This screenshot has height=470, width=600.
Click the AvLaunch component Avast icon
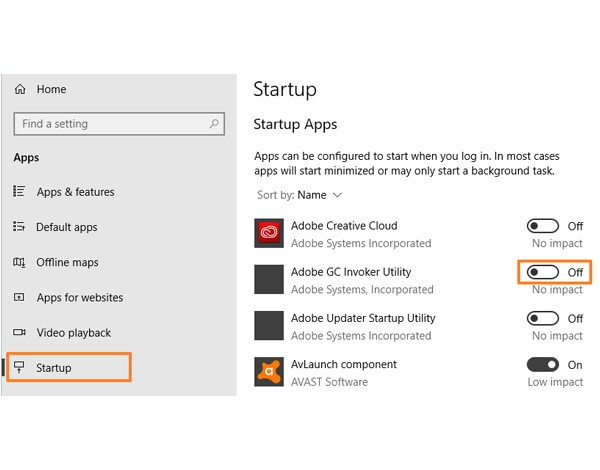[x=268, y=372]
